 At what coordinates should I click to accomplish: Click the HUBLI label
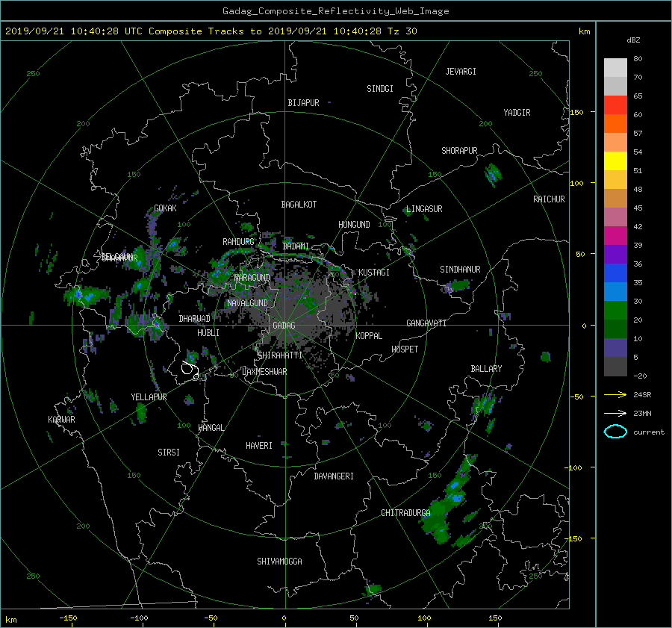pos(208,333)
